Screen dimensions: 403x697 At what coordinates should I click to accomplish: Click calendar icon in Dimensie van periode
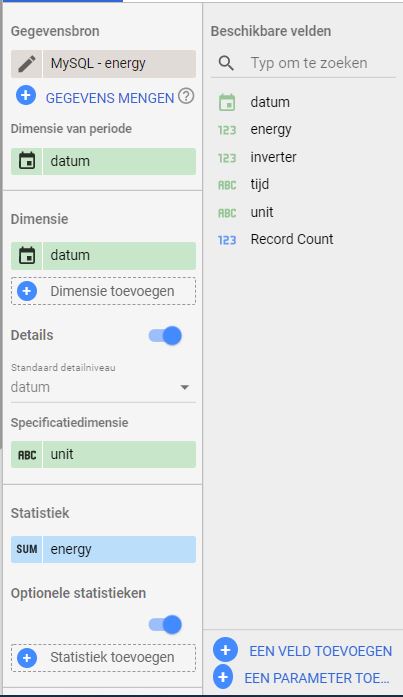(x=27, y=161)
